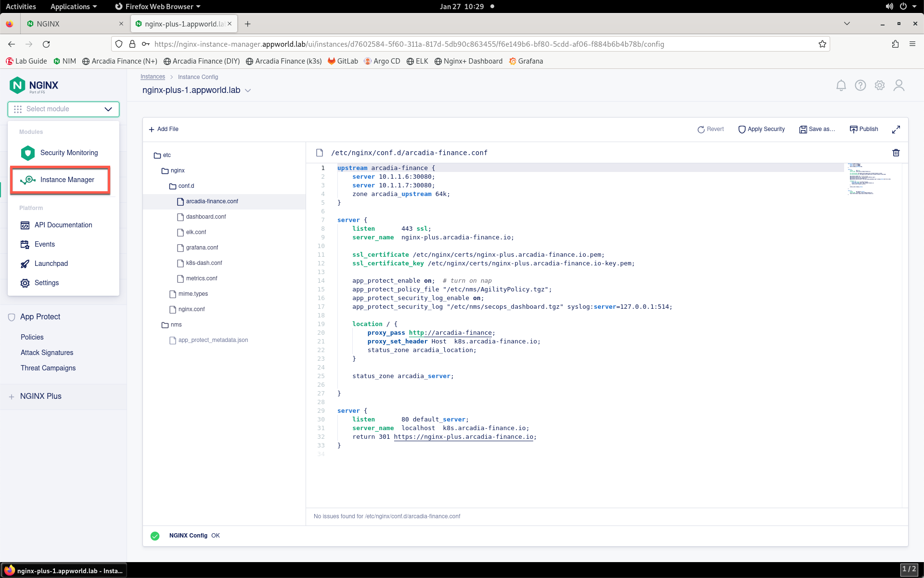The width and height of the screenshot is (924, 578).
Task: Open the Select module dropdown
Action: (x=64, y=109)
